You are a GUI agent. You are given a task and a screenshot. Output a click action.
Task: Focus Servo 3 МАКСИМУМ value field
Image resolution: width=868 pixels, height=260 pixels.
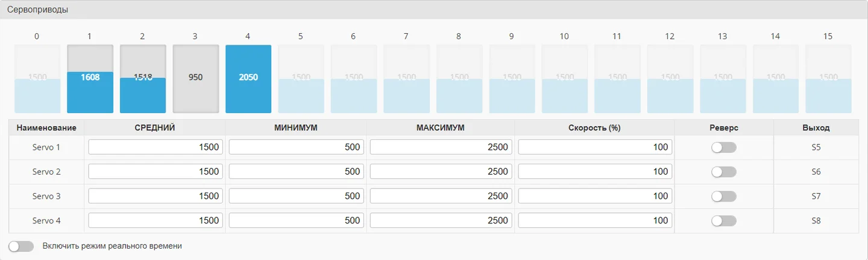[x=441, y=196]
